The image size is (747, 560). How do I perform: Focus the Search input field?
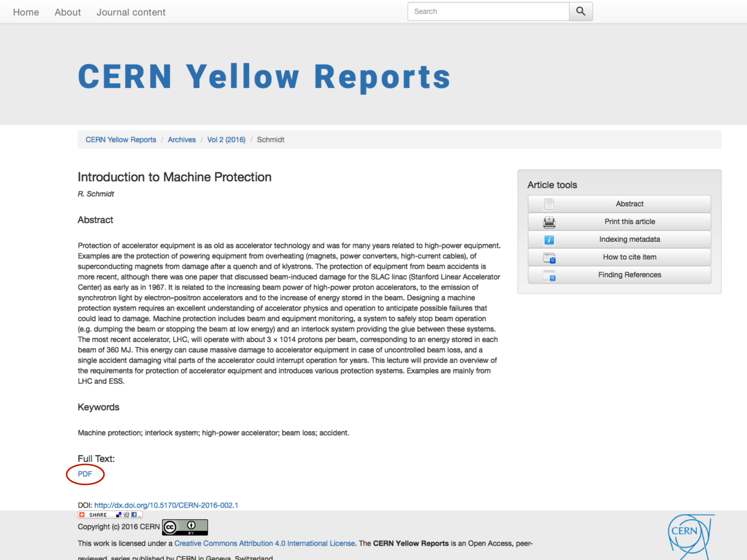click(x=488, y=11)
